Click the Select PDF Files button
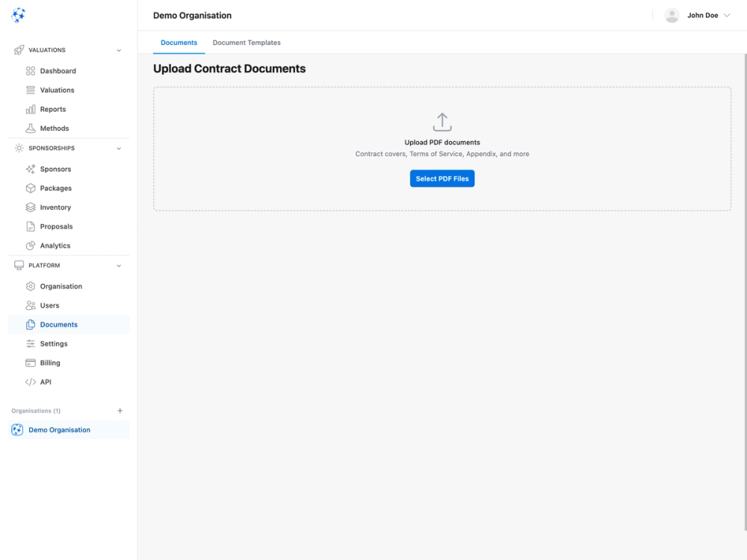 tap(441, 178)
